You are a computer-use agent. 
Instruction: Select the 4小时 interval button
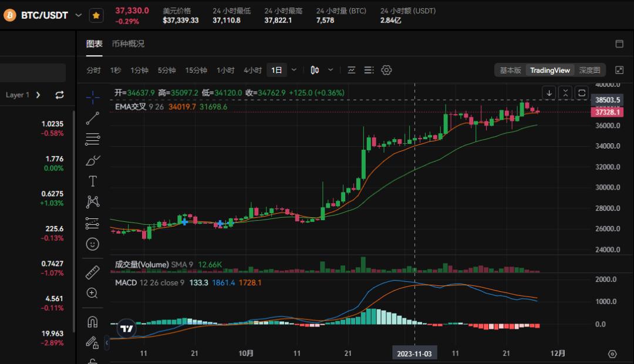coord(252,70)
